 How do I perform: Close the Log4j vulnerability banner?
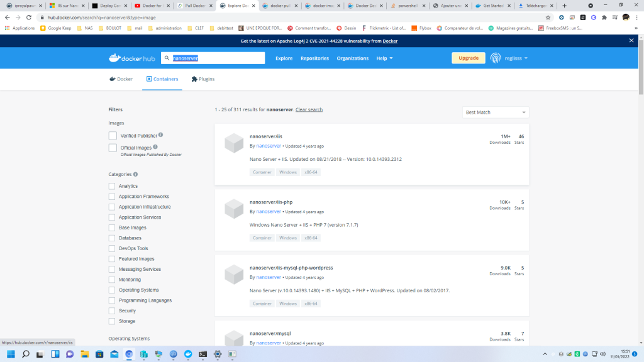(631, 40)
